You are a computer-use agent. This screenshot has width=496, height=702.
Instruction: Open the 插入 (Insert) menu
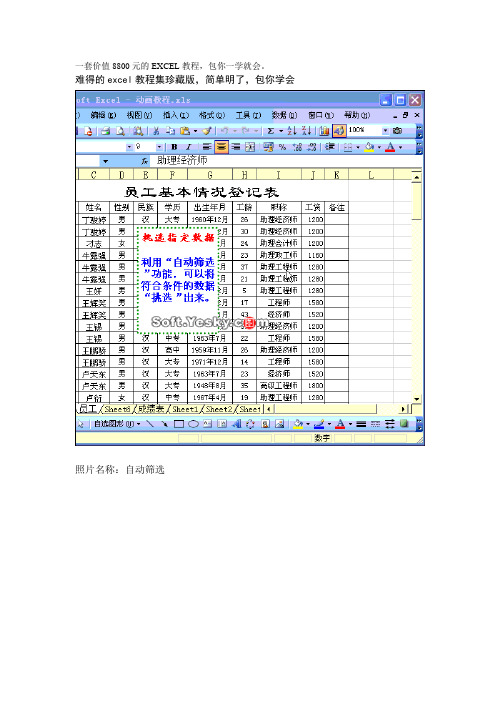[175, 116]
